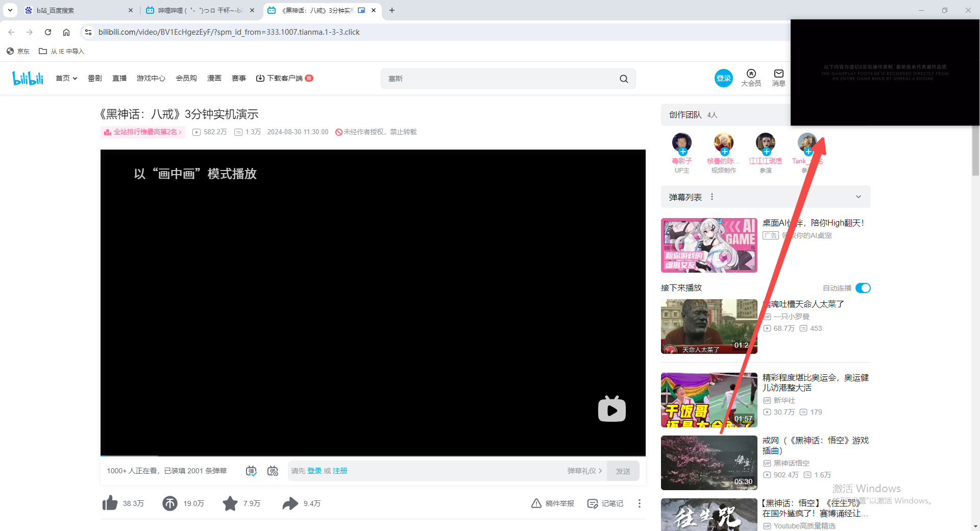The height and width of the screenshot is (531, 980).
Task: Open site info icon in address bar
Action: click(88, 32)
